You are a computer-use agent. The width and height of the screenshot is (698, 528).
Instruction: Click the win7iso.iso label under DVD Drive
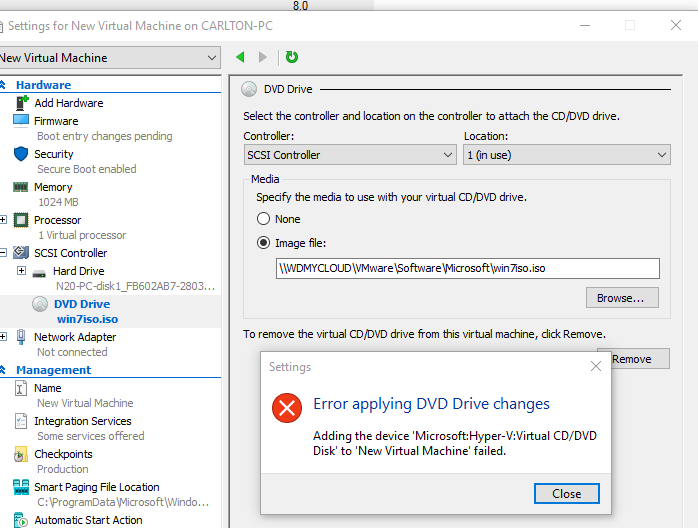point(88,319)
